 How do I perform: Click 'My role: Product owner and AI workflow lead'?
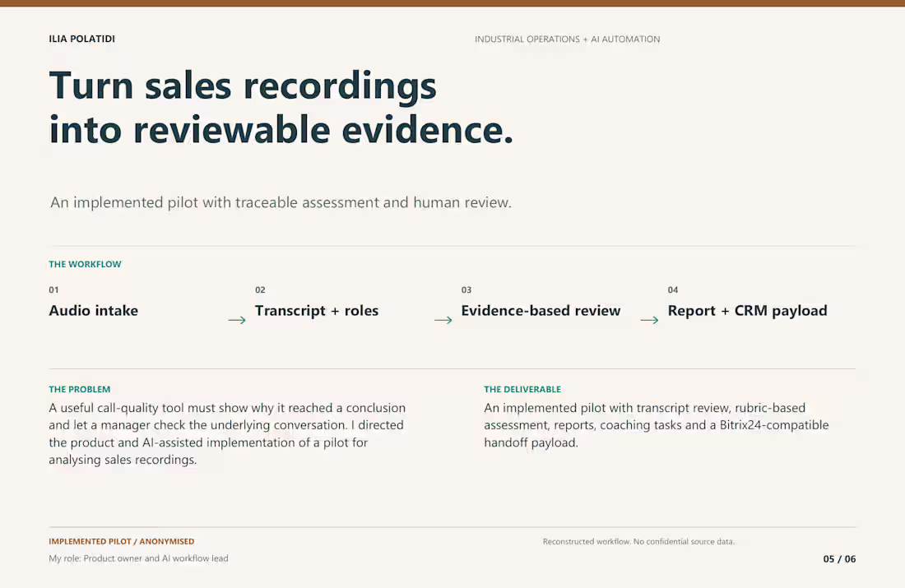pos(138,558)
